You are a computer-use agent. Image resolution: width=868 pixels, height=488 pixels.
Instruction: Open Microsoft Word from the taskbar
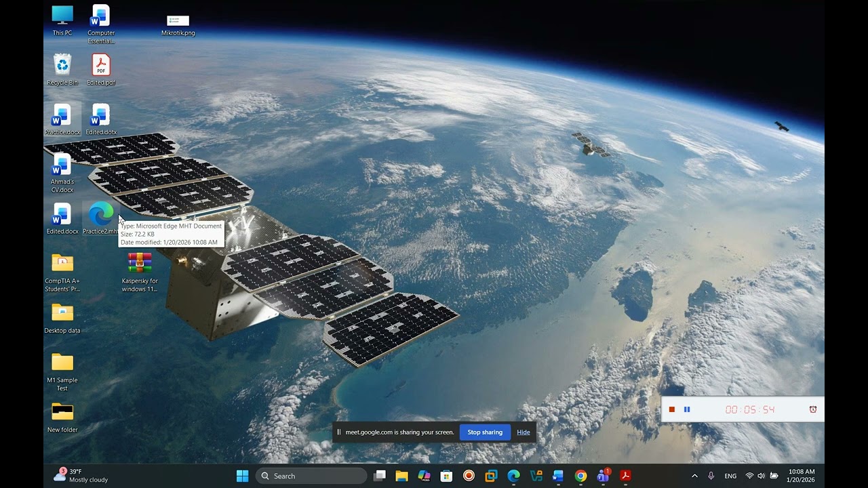558,476
